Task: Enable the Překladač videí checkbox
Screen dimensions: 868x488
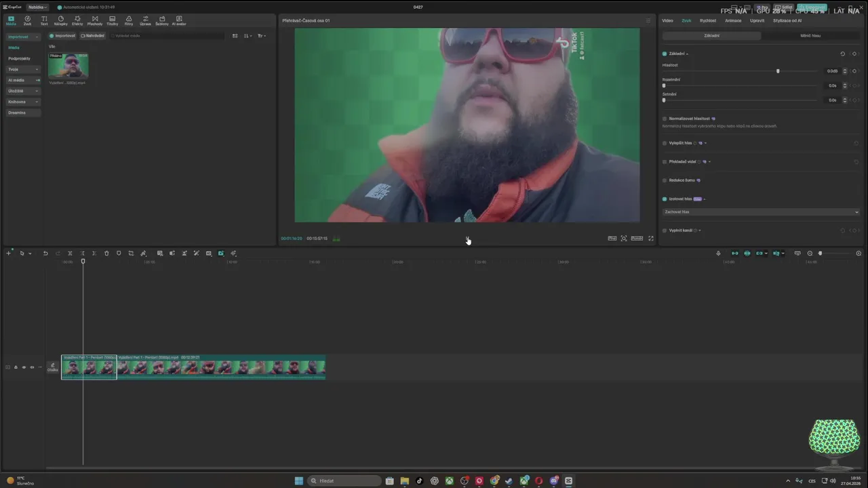Action: [x=665, y=161]
